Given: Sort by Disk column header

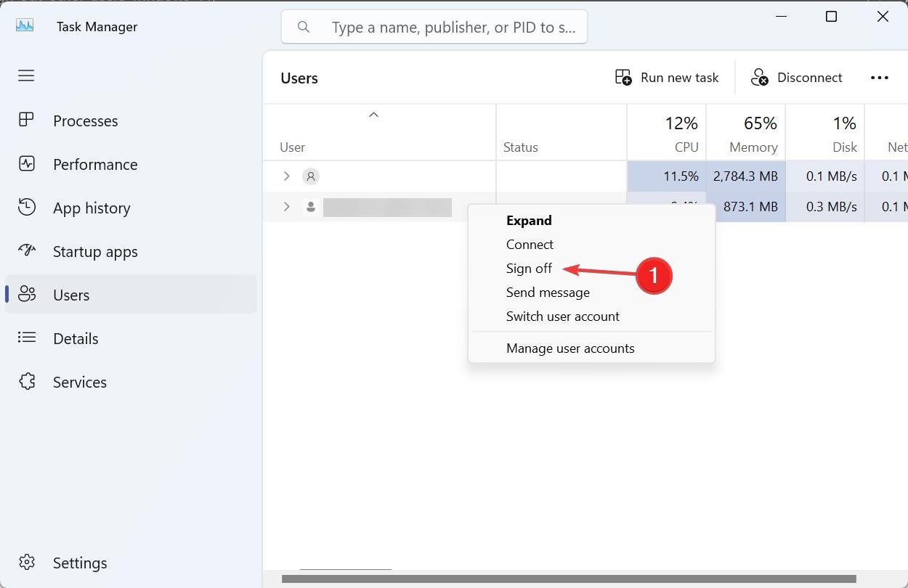Looking at the screenshot, I should [x=825, y=133].
